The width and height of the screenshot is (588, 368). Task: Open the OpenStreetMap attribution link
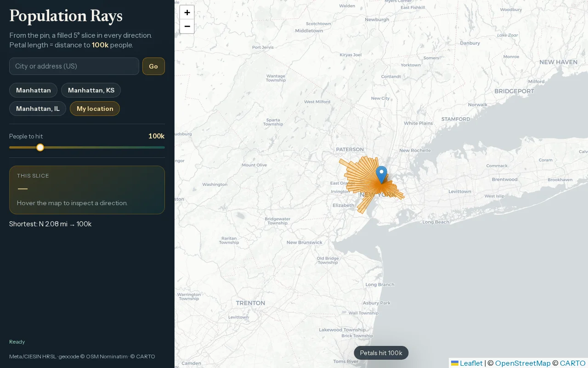pyautogui.click(x=523, y=363)
